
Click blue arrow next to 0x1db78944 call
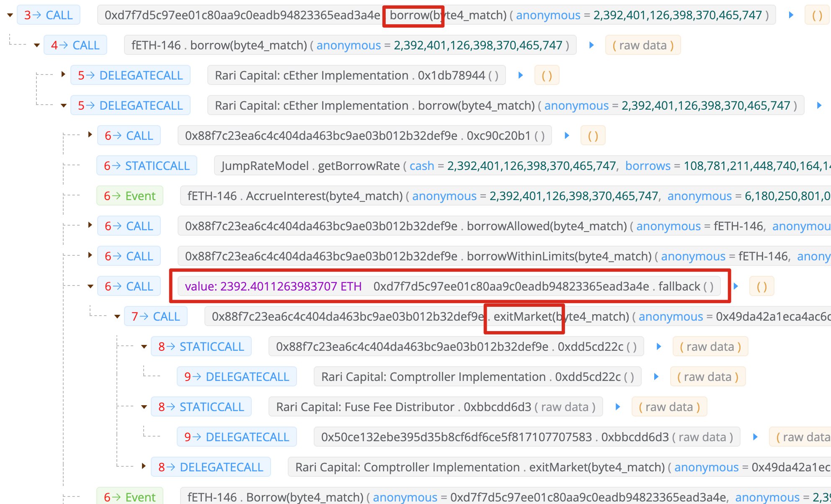click(x=521, y=75)
